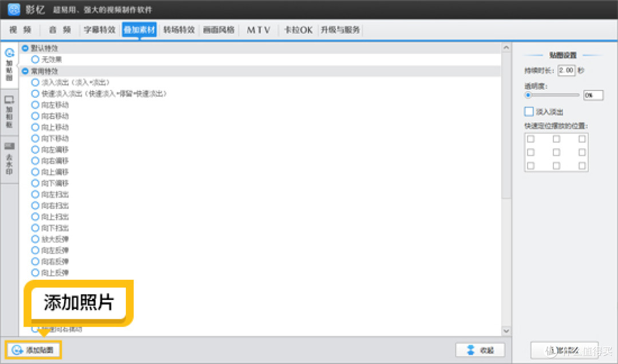Collapse the 默认特效 group
Screen dimensions: 618x364
click(x=25, y=48)
